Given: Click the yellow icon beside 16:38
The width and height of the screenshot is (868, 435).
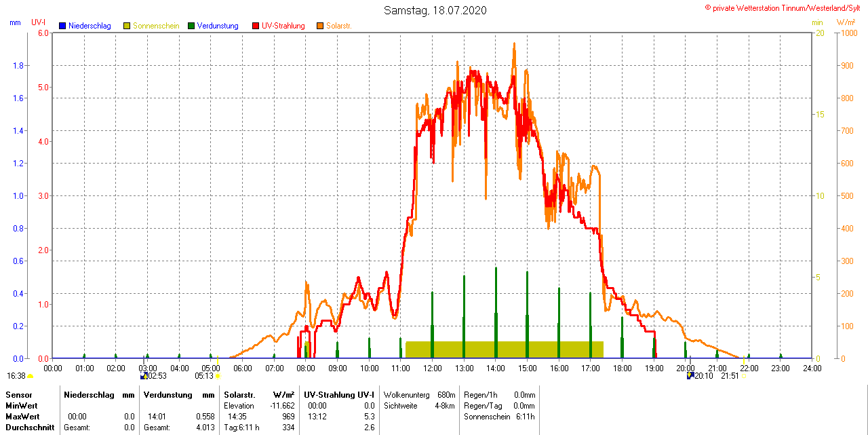Looking at the screenshot, I should click(31, 376).
